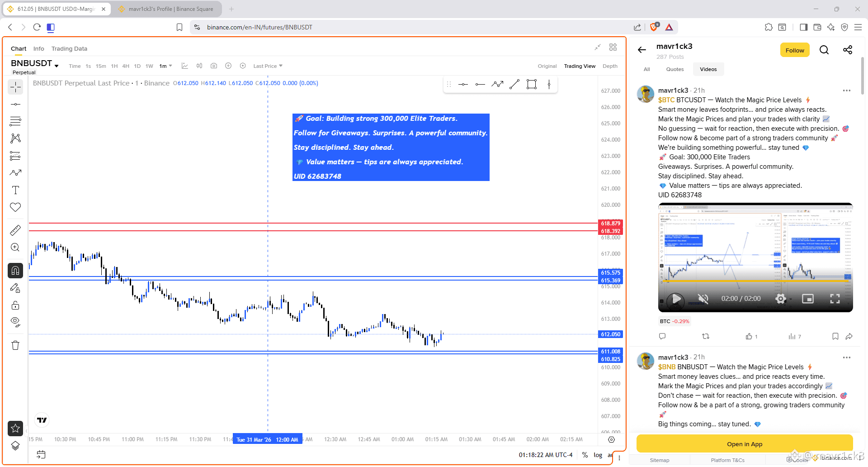Select the crosshair cursor tool
This screenshot has width=868, height=467.
click(x=15, y=87)
